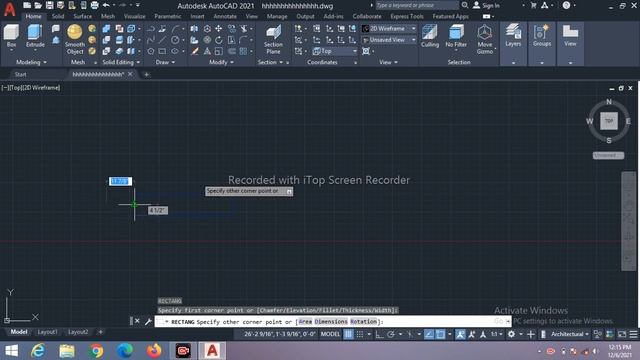Toggle object snap tracking in status bar
The width and height of the screenshot is (640, 360).
(x=429, y=334)
